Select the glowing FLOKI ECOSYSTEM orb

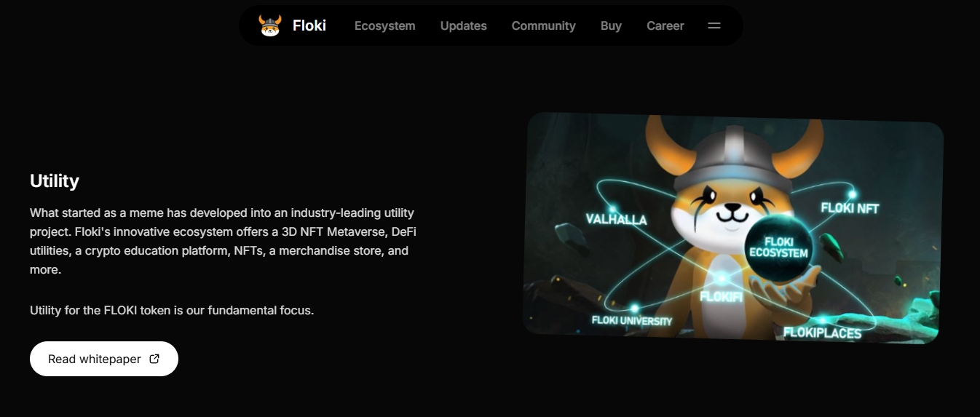pyautogui.click(x=778, y=248)
